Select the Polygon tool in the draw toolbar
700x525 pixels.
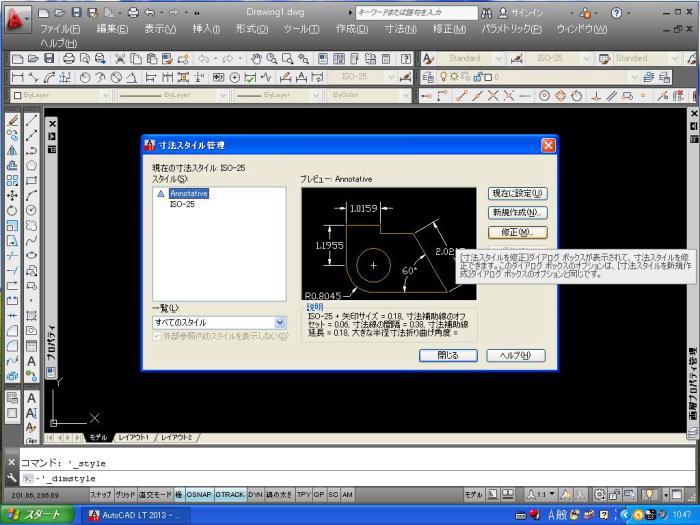pos(31,166)
